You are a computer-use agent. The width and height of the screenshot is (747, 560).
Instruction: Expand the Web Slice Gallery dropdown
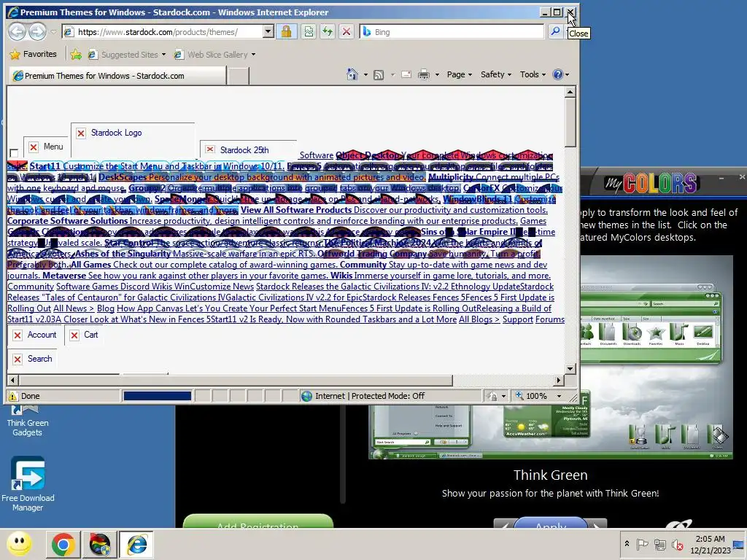tap(253, 55)
